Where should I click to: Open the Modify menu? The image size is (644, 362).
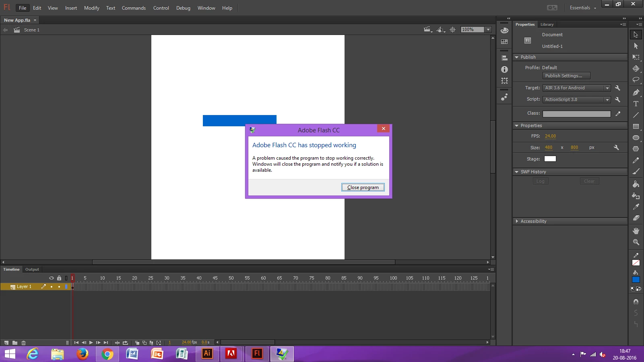pyautogui.click(x=92, y=8)
